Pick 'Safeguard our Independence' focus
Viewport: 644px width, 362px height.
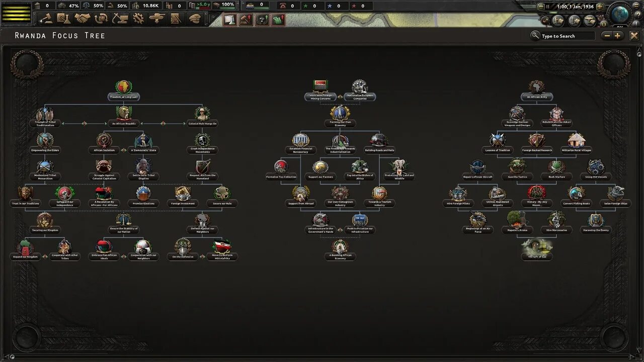coord(65,197)
